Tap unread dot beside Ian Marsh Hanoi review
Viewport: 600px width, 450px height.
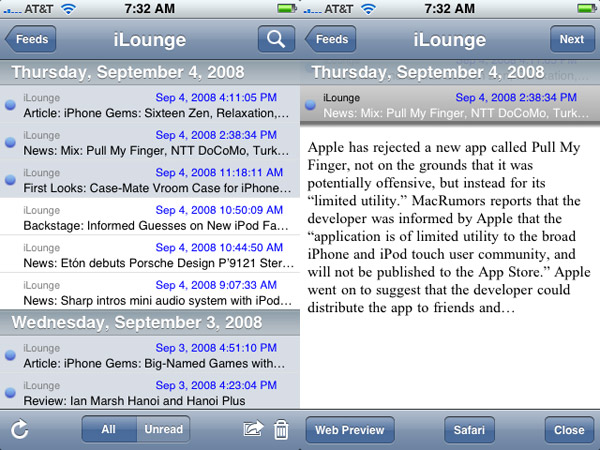click(x=10, y=392)
